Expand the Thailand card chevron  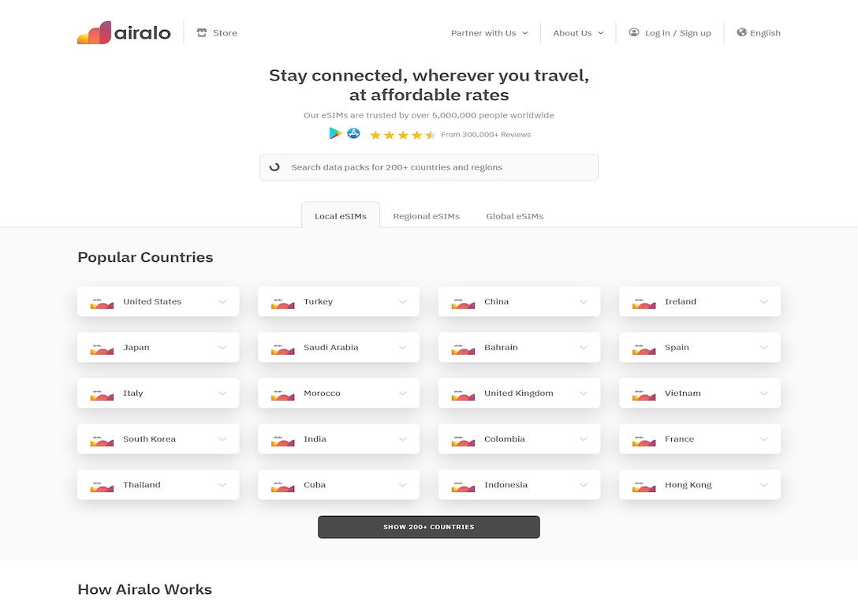222,485
